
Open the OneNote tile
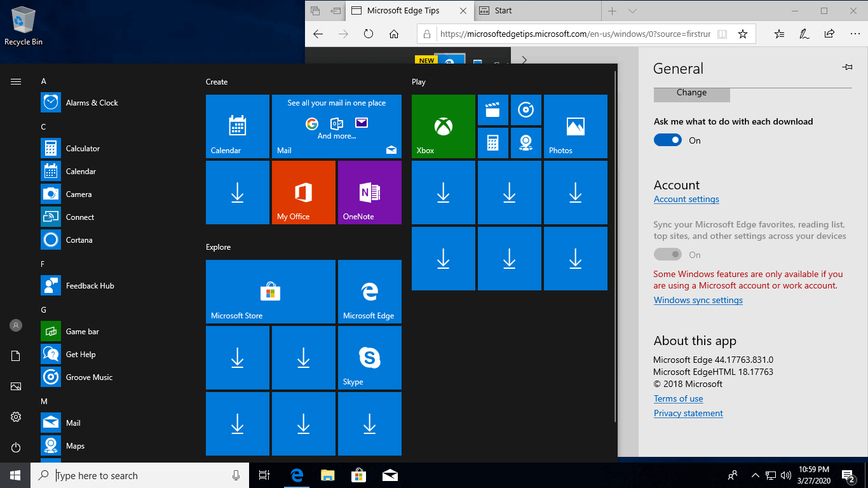pyautogui.click(x=370, y=193)
